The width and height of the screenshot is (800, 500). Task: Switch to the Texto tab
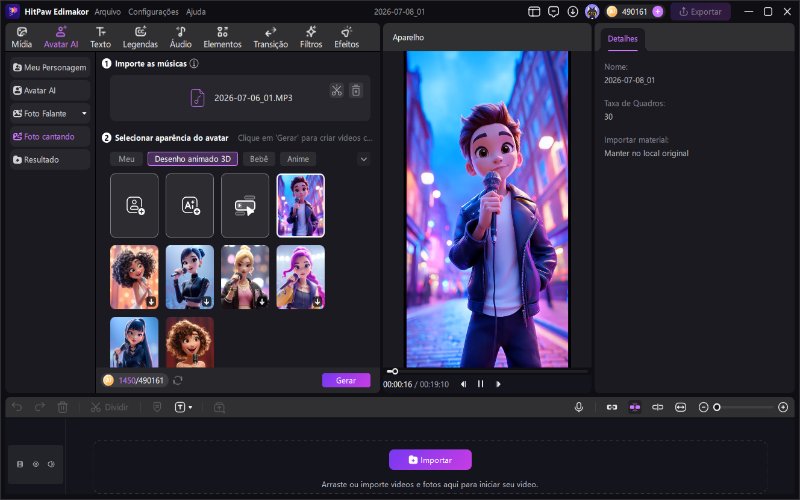[101, 38]
